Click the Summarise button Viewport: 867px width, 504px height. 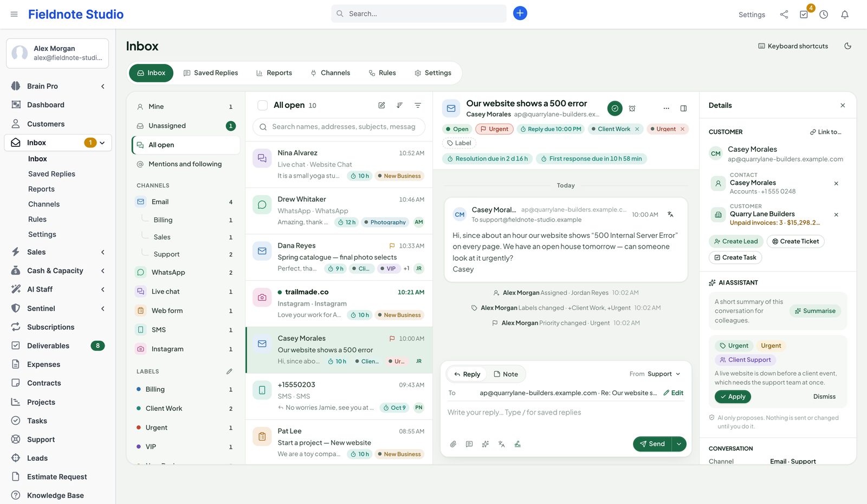[x=815, y=311]
